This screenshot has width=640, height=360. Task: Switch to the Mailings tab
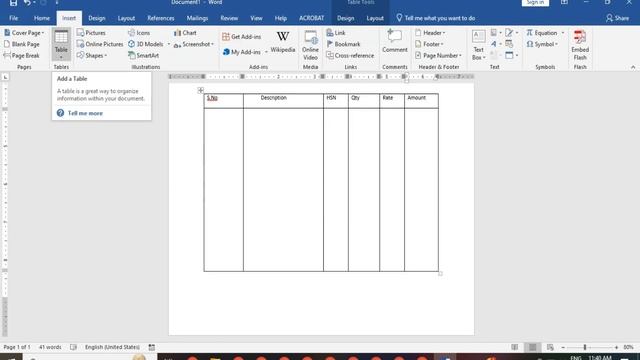[197, 18]
